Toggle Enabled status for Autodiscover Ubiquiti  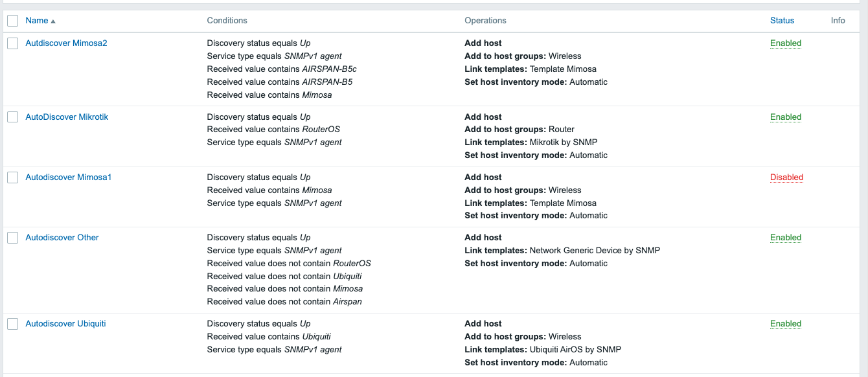pyautogui.click(x=786, y=324)
